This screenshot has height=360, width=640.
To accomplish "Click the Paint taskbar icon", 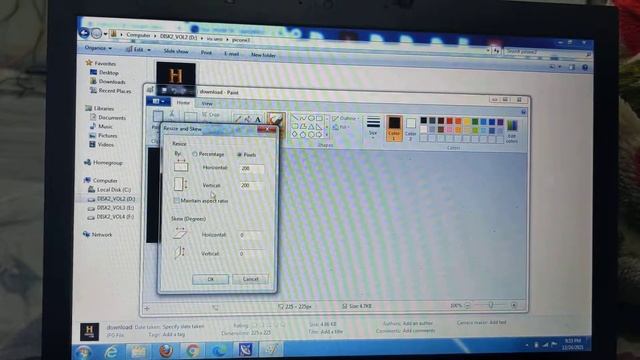I will [273, 350].
